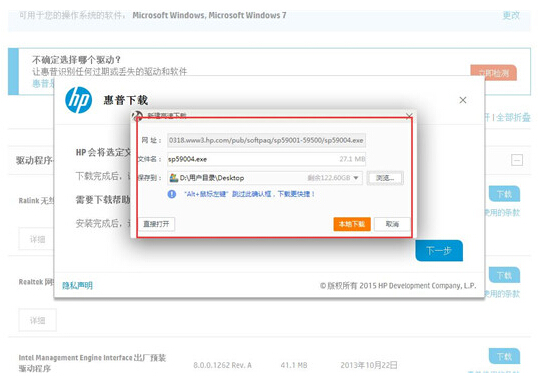Image resolution: width=538 pixels, height=378 pixels.
Task: Click the 直接打开 button
Action: 156,224
